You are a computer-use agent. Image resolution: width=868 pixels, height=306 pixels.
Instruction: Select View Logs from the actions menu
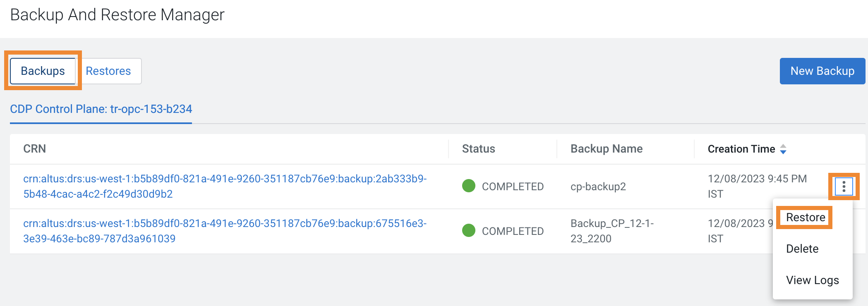coord(811,280)
